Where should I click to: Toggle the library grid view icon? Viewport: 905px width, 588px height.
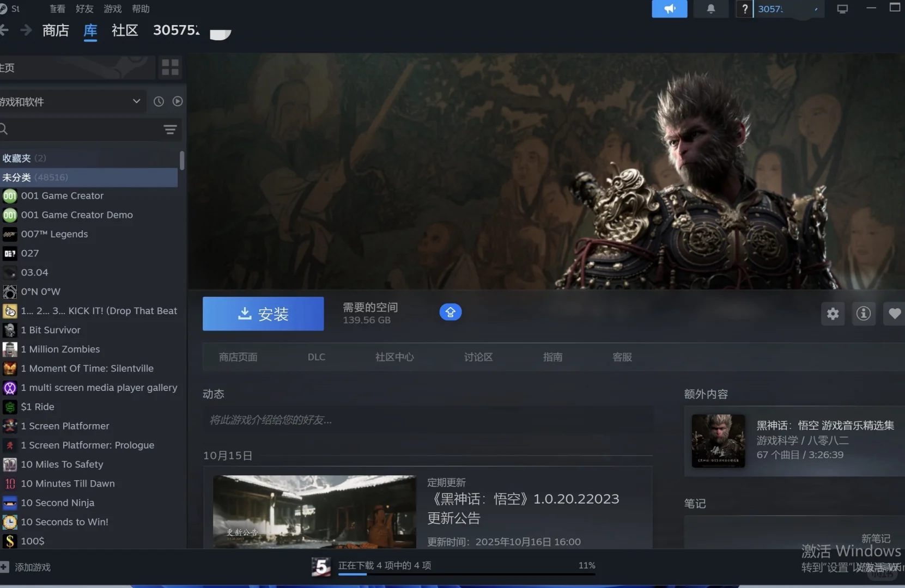(x=170, y=68)
